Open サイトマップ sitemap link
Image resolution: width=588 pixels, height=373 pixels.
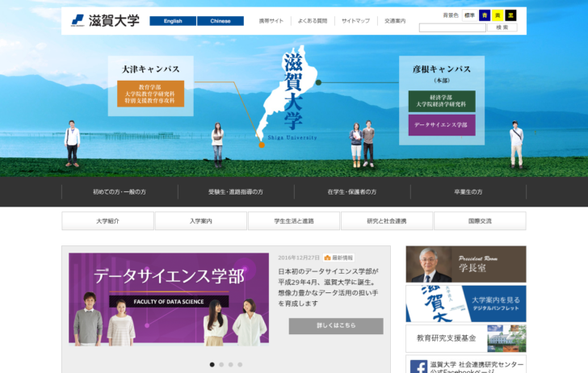click(x=355, y=21)
